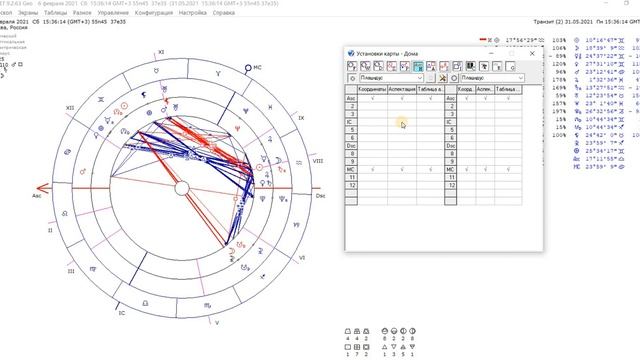Toggle MC checkmark in the right Аспек. column

click(x=485, y=169)
